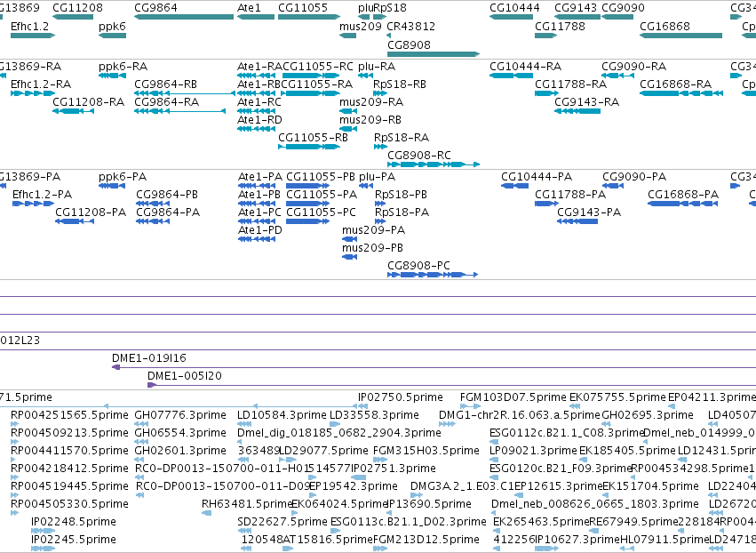Click EST GH07776.3prime

pos(141,424)
